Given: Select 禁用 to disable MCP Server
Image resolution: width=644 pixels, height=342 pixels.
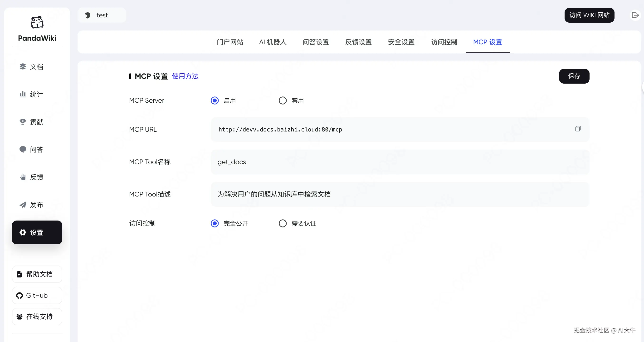Looking at the screenshot, I should (x=283, y=101).
